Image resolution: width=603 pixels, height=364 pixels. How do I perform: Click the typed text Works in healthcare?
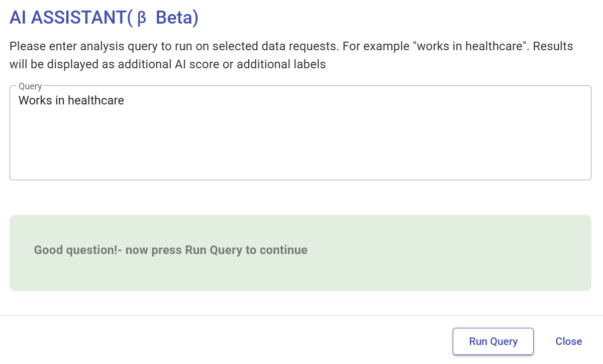point(71,100)
